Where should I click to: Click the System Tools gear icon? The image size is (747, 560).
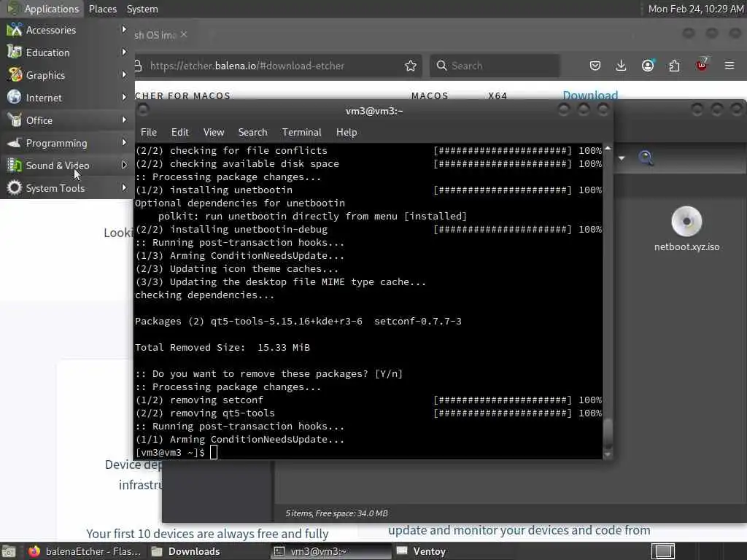coord(15,188)
